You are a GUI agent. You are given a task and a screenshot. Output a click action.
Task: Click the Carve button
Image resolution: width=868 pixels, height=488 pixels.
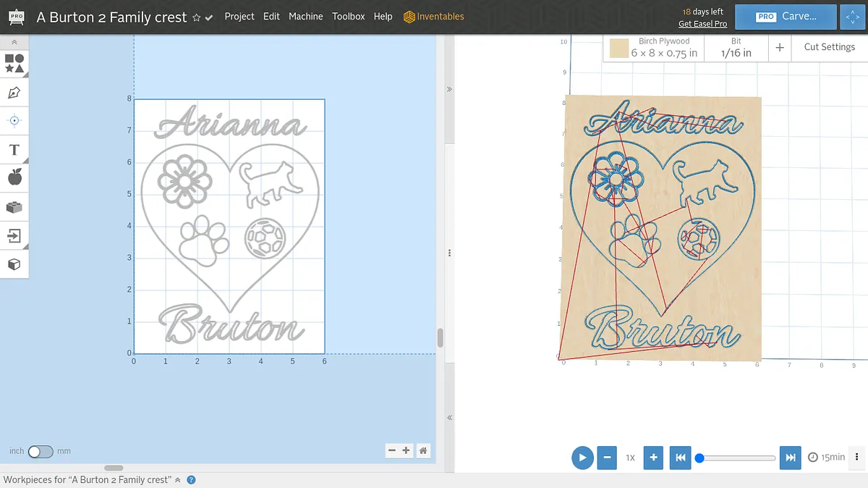click(786, 17)
